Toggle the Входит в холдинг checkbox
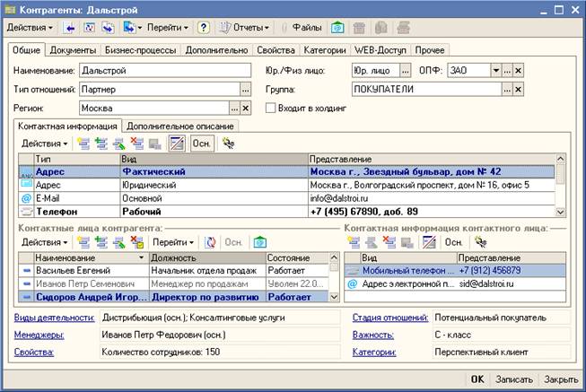This screenshot has height=392, width=586. click(x=270, y=108)
